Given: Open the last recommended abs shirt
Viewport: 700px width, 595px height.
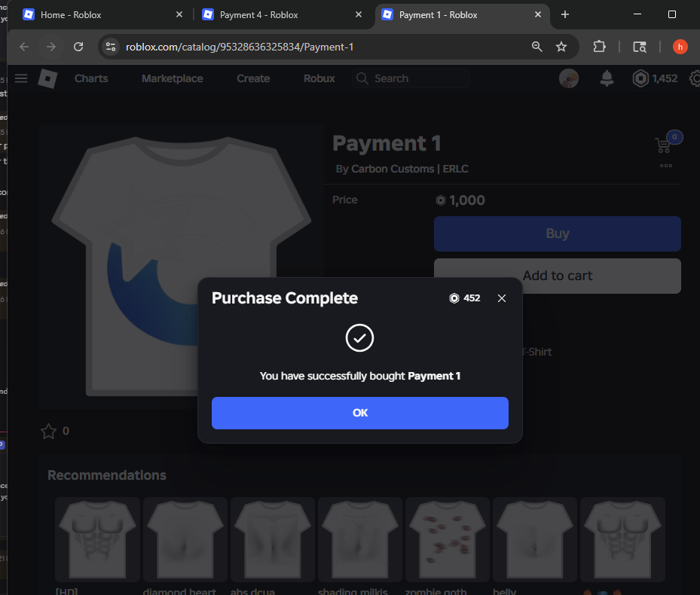Looking at the screenshot, I should [x=622, y=540].
